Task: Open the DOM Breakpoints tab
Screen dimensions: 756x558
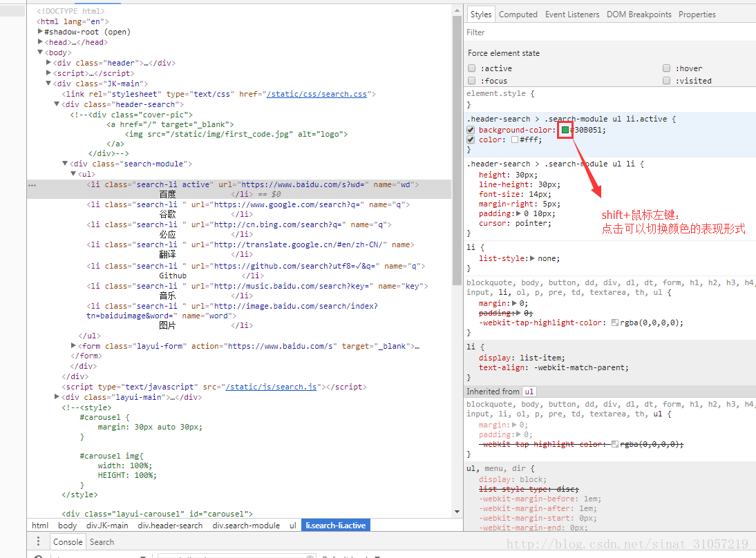Action: click(x=639, y=15)
